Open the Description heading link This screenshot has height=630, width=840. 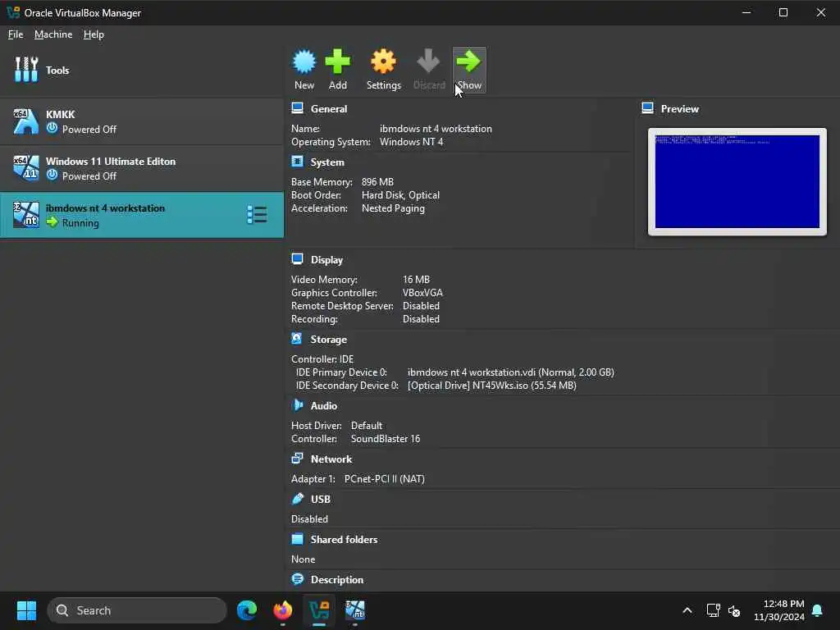337,580
